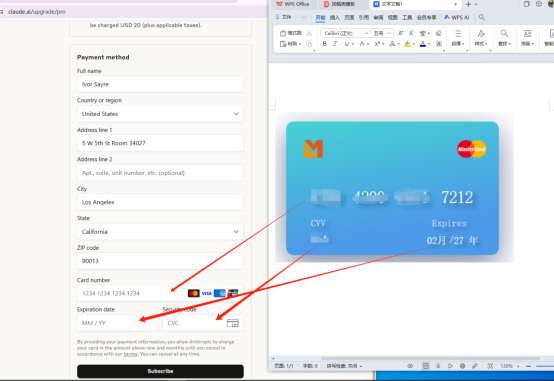Image resolution: width=554 pixels, height=381 pixels.
Task: Click the black Subscribe button
Action: pos(160,371)
